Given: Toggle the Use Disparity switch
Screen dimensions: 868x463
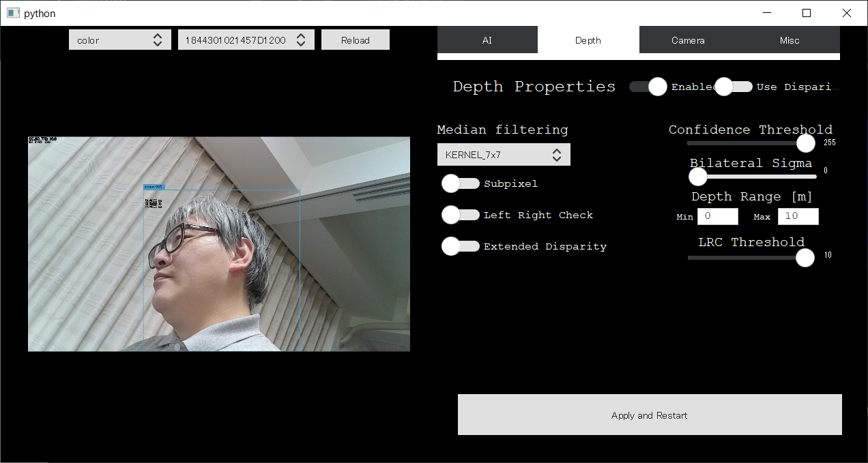Looking at the screenshot, I should tap(733, 87).
